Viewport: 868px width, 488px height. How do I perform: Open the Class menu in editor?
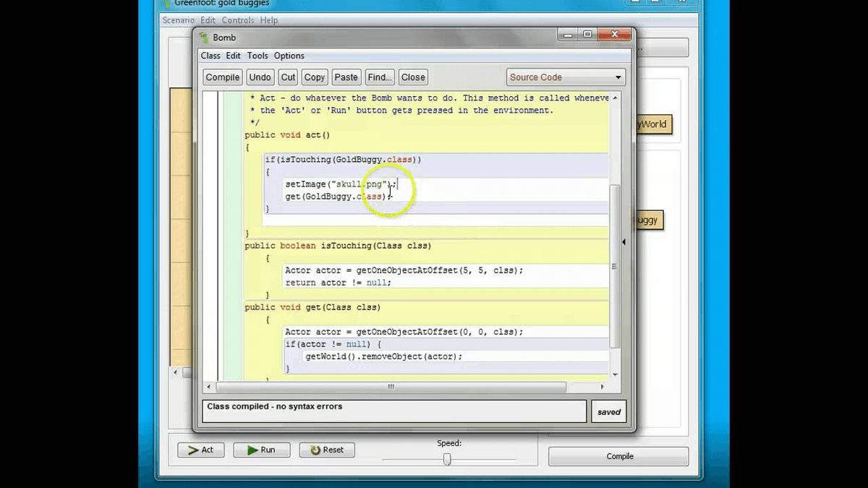coord(210,56)
